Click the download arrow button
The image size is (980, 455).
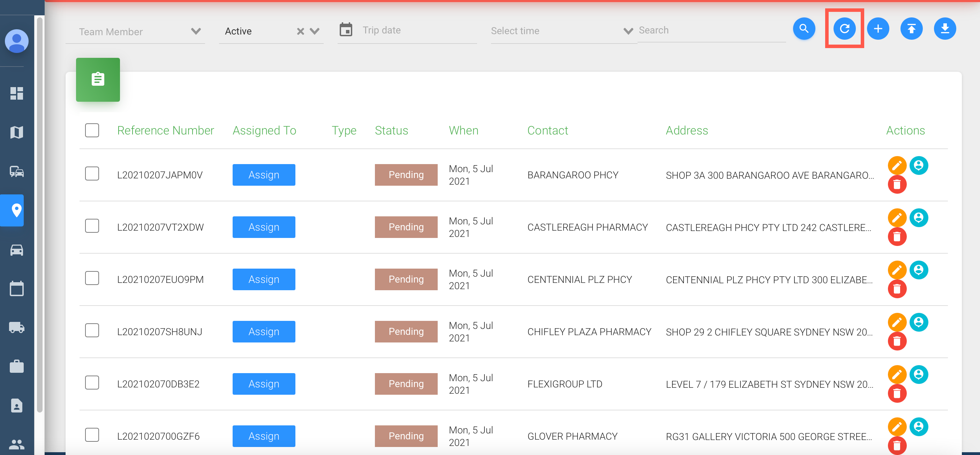tap(945, 29)
